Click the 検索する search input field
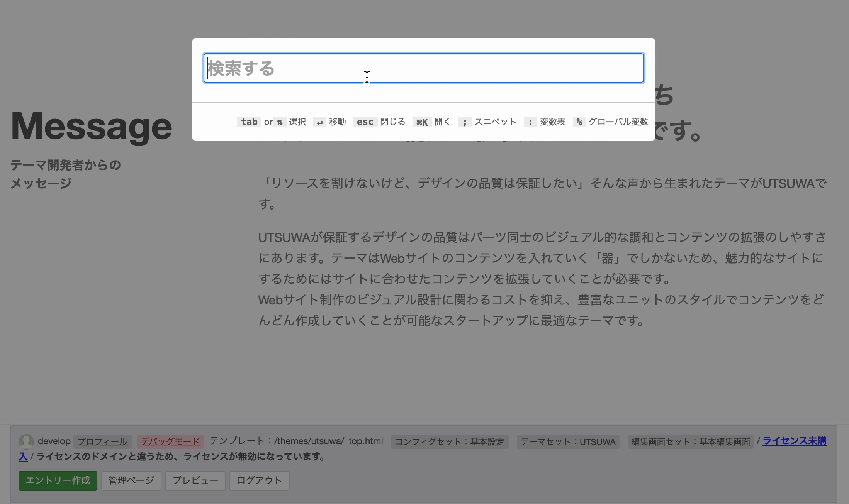The image size is (849, 504). pos(423,68)
